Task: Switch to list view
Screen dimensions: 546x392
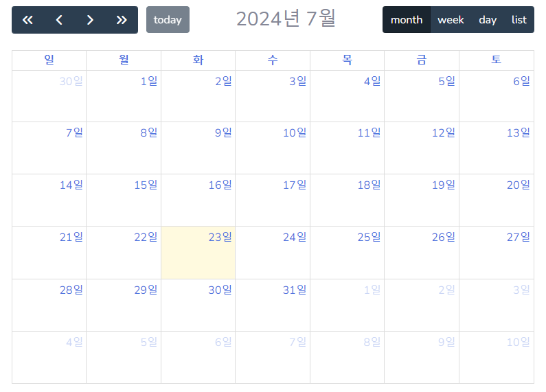Action: (x=519, y=20)
